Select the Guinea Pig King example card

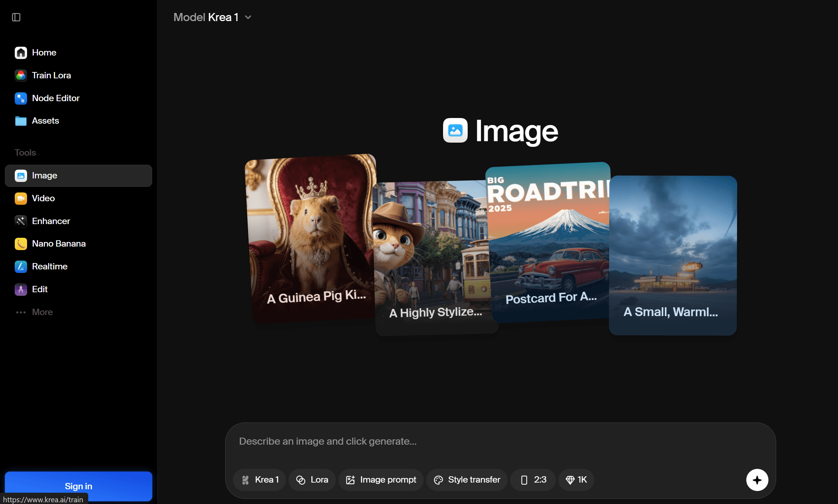tap(311, 239)
